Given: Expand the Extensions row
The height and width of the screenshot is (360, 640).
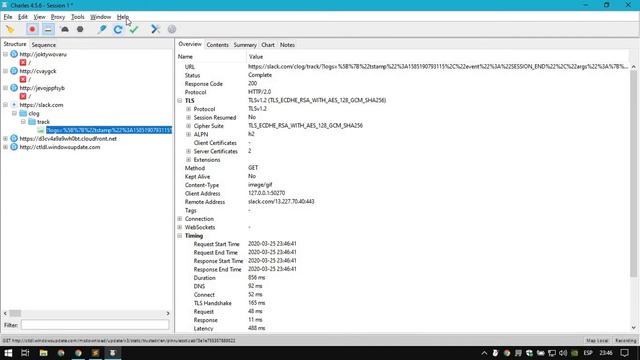Looking at the screenshot, I should coord(189,160).
